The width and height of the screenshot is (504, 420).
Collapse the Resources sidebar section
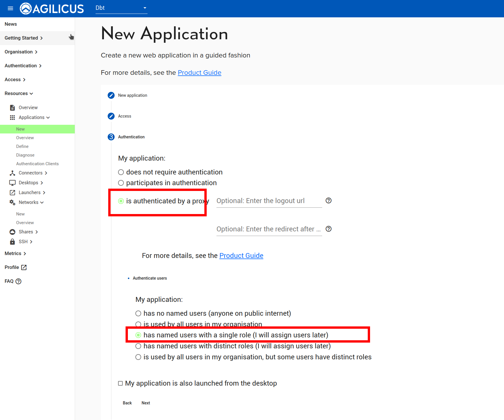coord(19,94)
